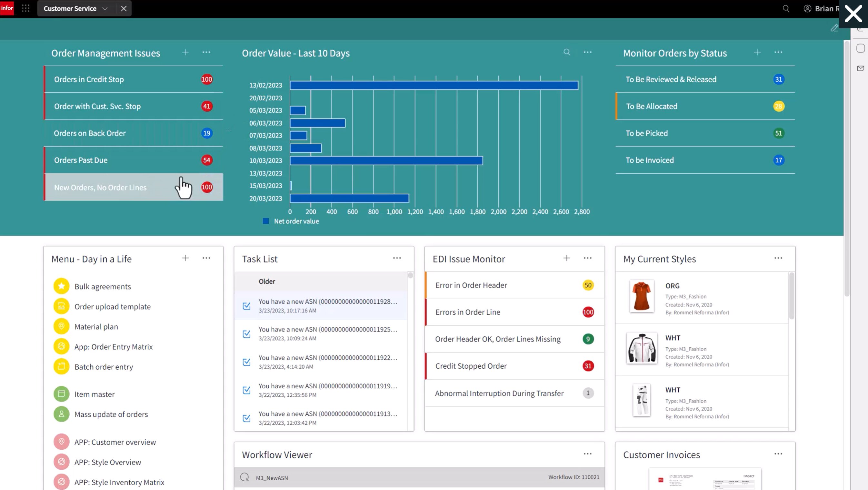
Task: Check the ASN task ending 11922
Action: 247,362
